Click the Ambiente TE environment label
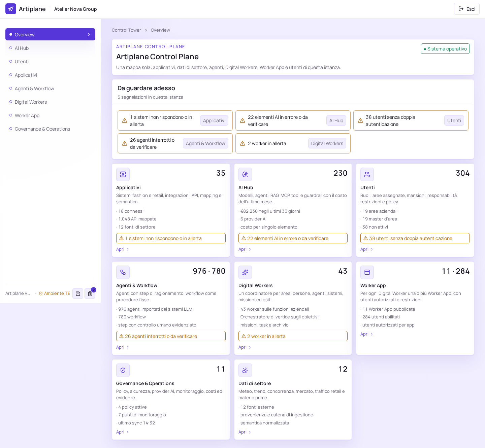Viewport: 485px width, 448px height. pyautogui.click(x=57, y=294)
